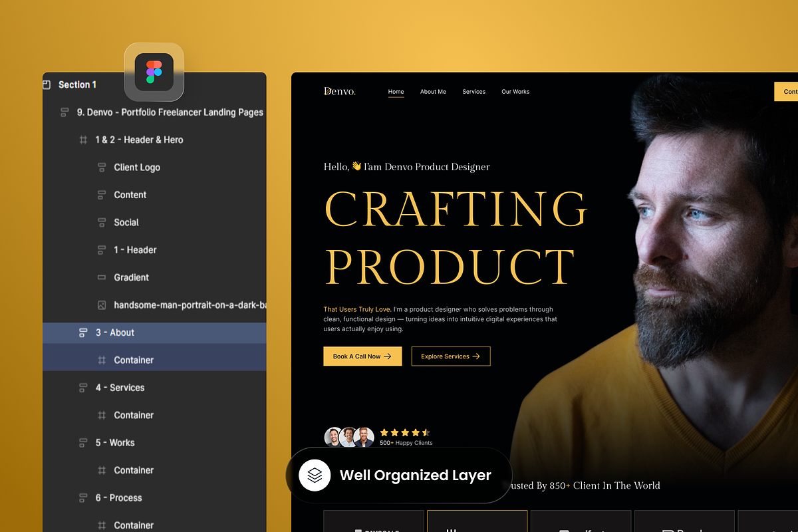The image size is (798, 532).
Task: Click the That Users Truly Love paragraph
Action: tap(440, 319)
